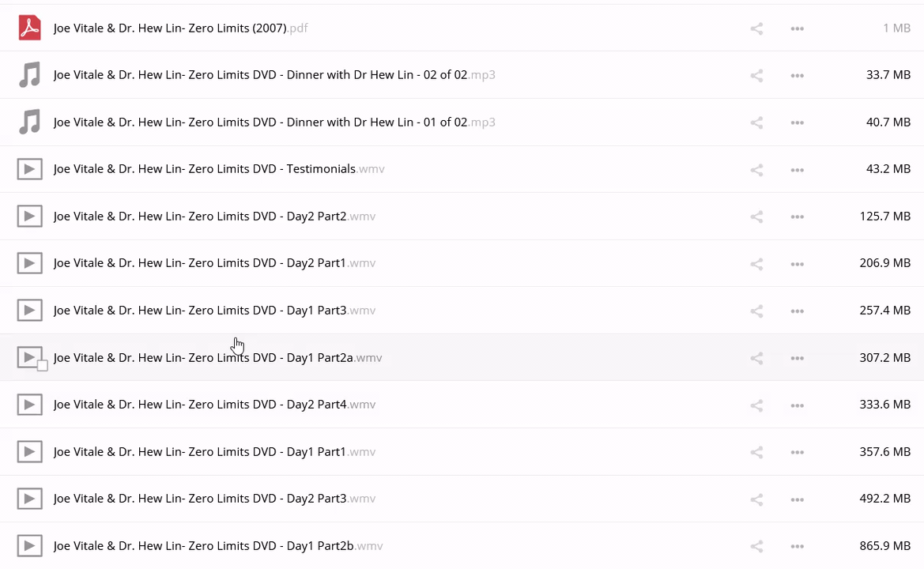
Task: Share the Day2 Part2.wmv file
Action: (756, 217)
